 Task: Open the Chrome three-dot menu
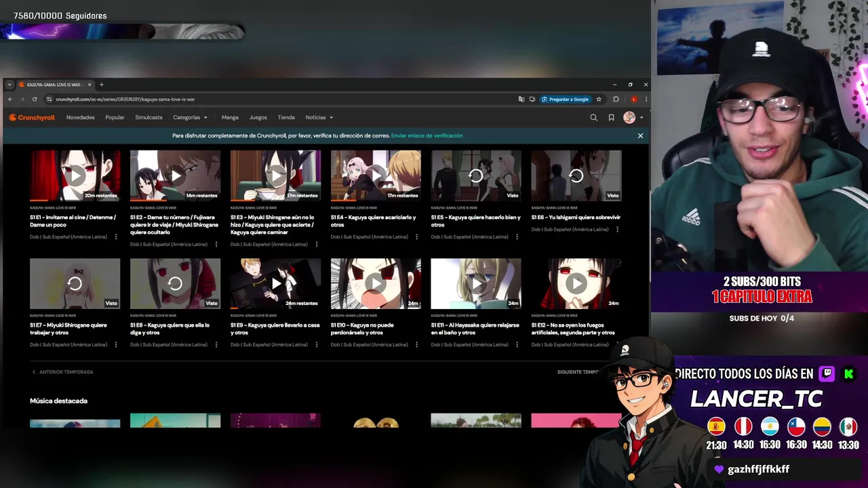[x=646, y=99]
